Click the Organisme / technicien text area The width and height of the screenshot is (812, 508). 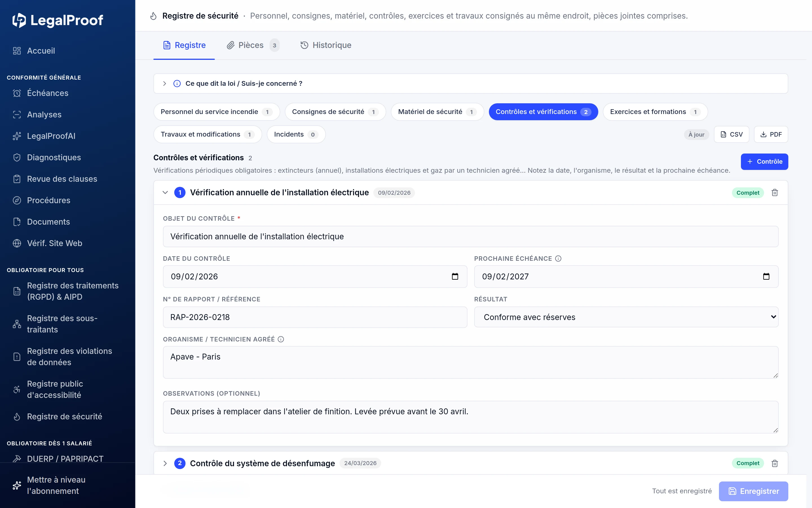470,362
